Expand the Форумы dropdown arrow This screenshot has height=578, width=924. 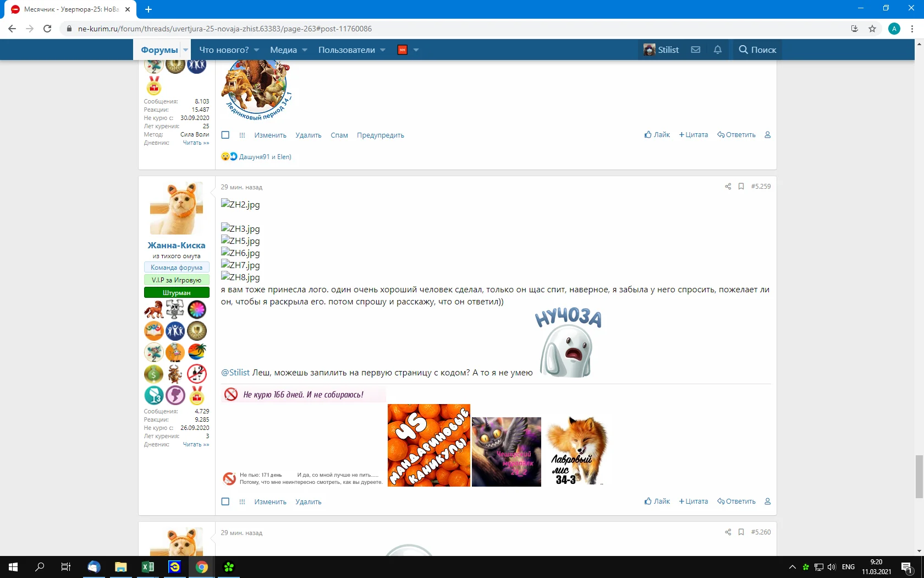point(186,50)
